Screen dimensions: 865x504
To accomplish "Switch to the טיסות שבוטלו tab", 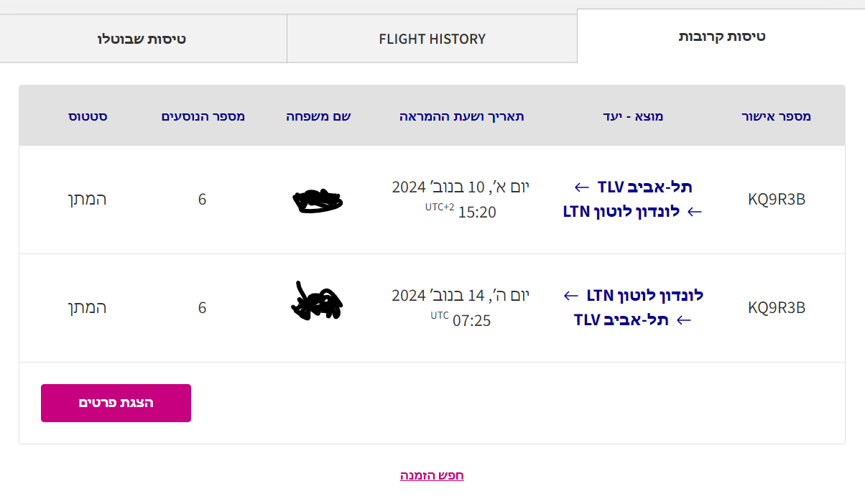I will pos(142,39).
